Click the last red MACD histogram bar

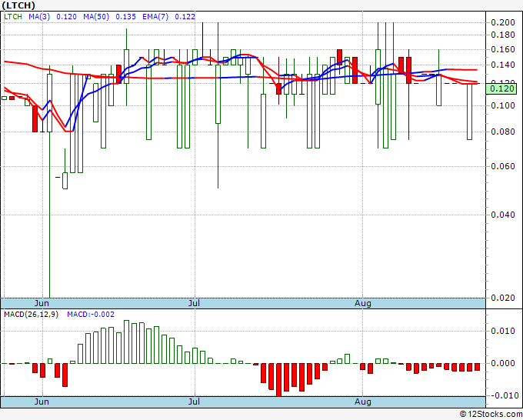point(477,367)
